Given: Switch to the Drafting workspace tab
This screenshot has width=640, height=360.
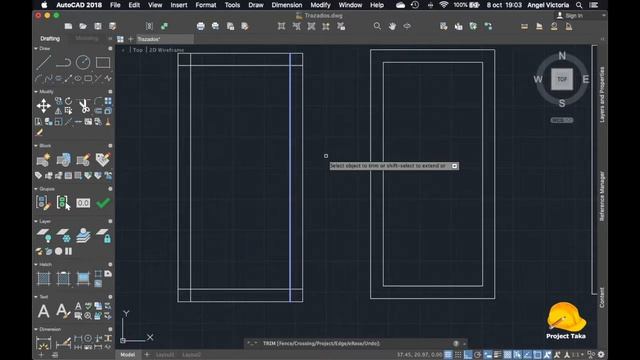Looking at the screenshot, I should pyautogui.click(x=50, y=38).
